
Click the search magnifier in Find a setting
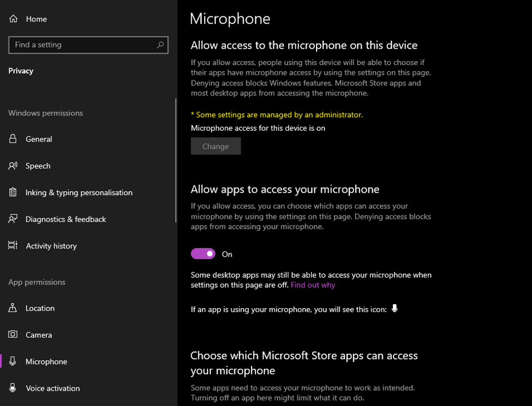pos(161,45)
